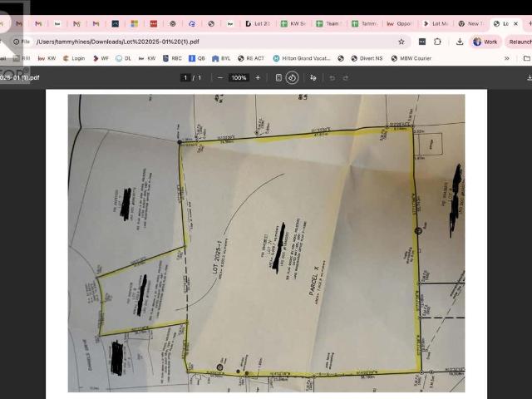532x399 pixels.
Task: Open the Chrome downloads tray
Action: point(460,42)
